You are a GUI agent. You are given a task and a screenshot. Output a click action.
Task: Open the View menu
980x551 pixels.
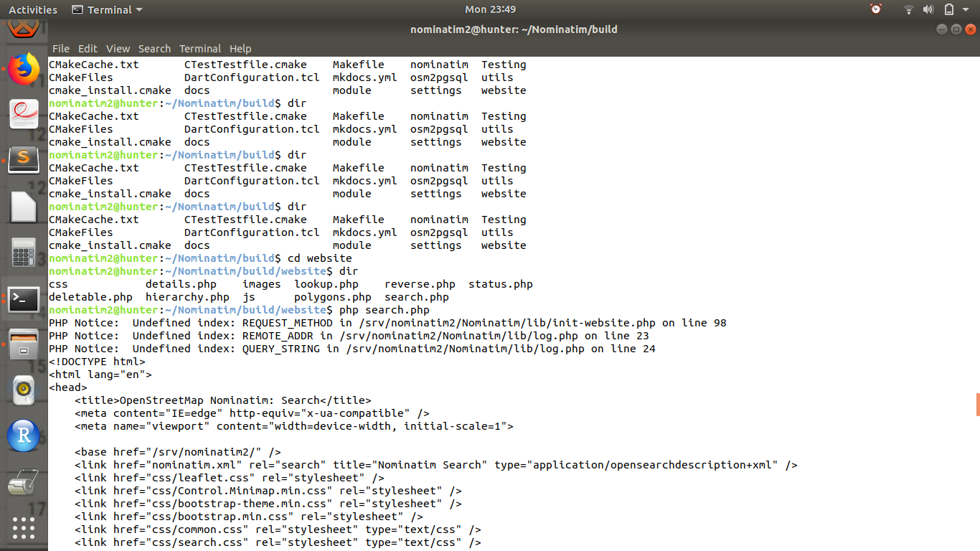118,49
